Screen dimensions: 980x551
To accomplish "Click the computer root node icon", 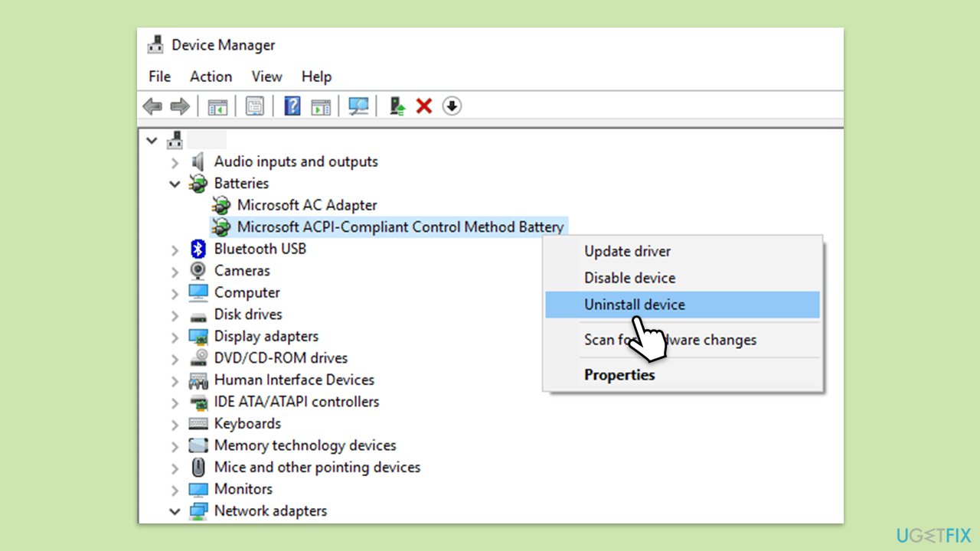I will click(x=175, y=140).
